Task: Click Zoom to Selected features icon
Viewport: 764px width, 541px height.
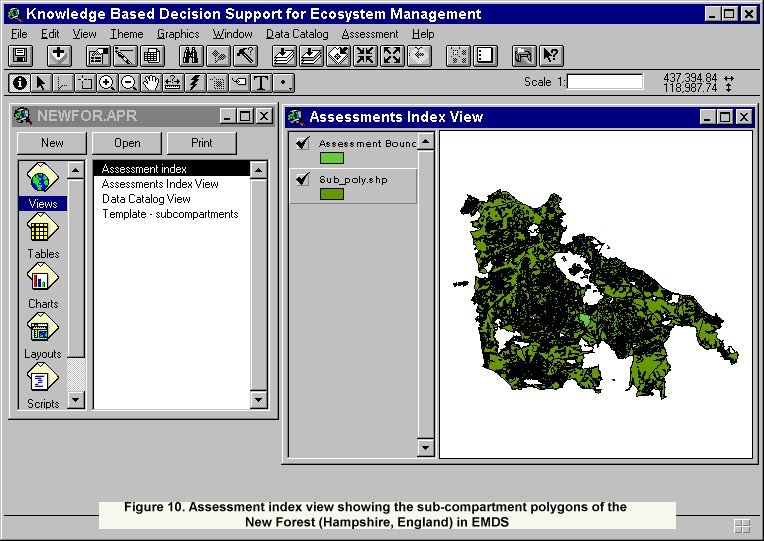Action: (x=338, y=56)
